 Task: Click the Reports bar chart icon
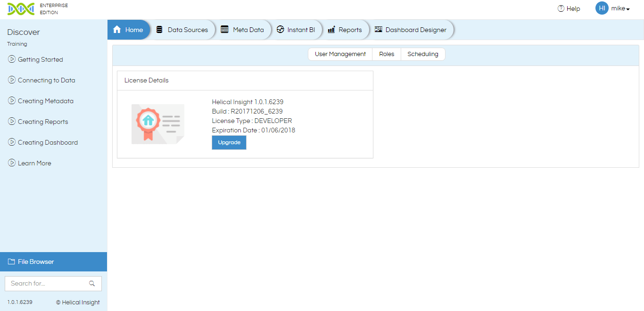(331, 30)
